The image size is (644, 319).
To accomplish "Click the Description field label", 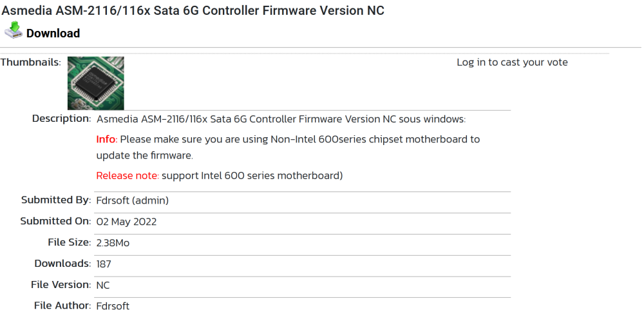I will coord(62,119).
